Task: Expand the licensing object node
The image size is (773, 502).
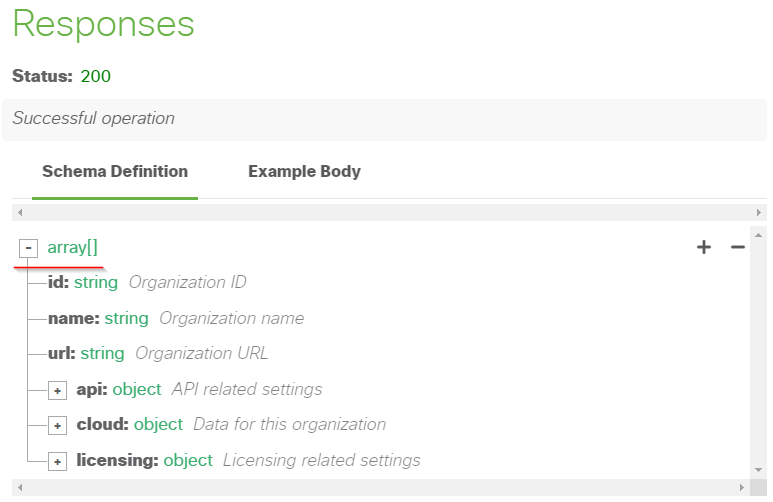Action: click(57, 462)
